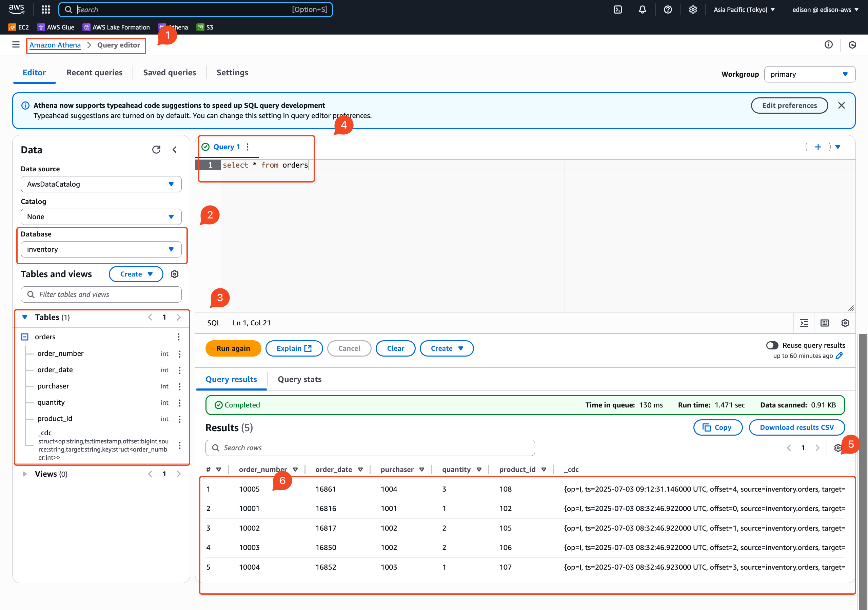Open the query tabs list dropdown arrow

click(838, 147)
